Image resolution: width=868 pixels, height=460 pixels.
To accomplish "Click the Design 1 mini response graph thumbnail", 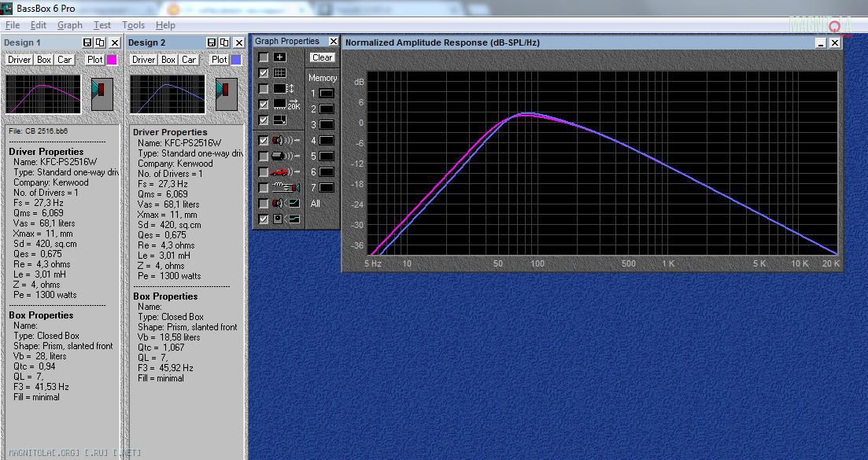I will click(x=43, y=94).
